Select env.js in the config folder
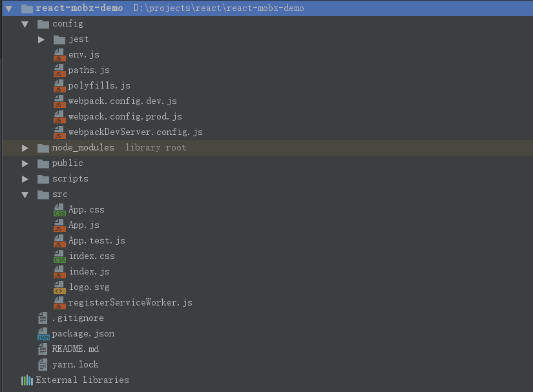This screenshot has height=392, width=533. [x=83, y=55]
